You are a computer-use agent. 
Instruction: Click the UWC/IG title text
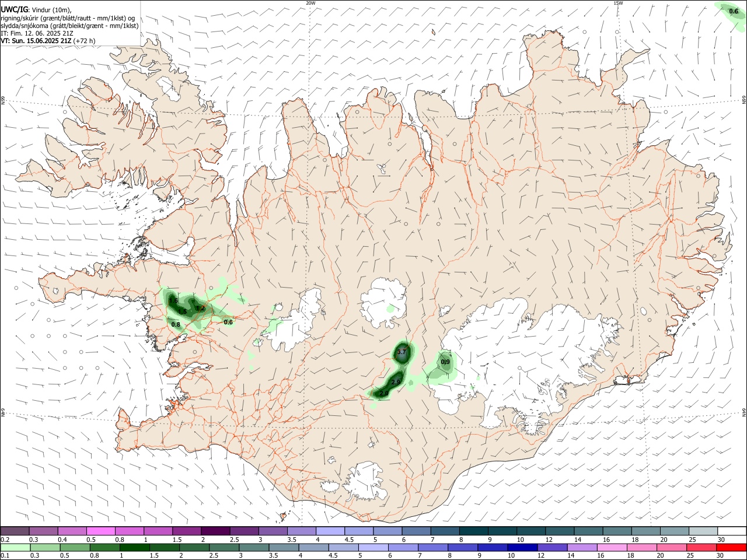[14, 9]
